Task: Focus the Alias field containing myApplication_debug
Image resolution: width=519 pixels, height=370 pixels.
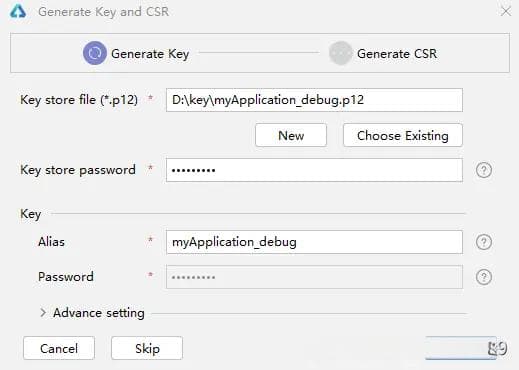Action: click(x=314, y=242)
